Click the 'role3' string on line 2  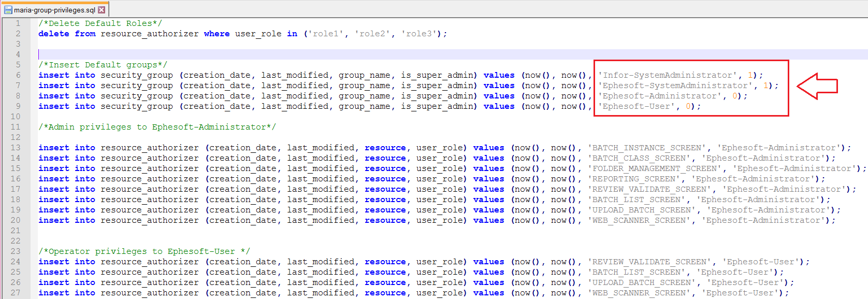pyautogui.click(x=419, y=34)
